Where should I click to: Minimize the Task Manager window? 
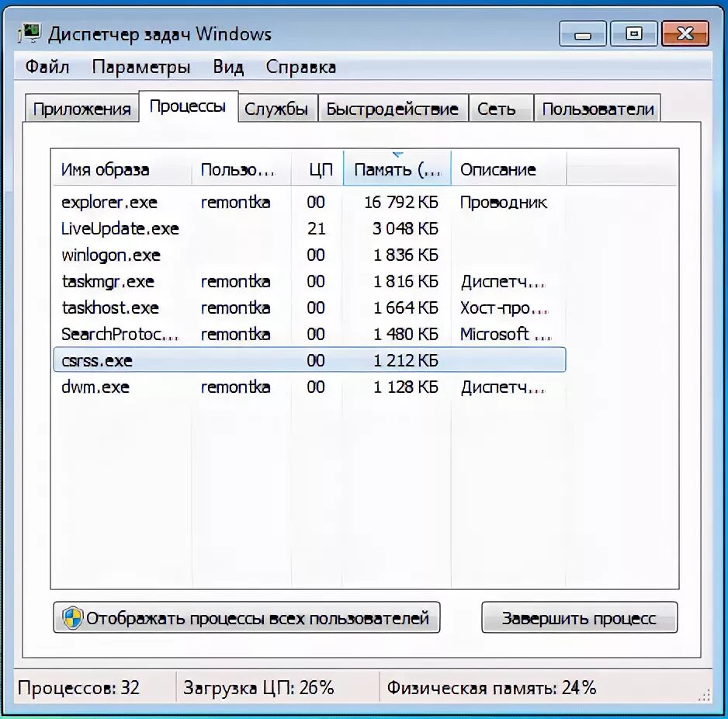click(x=583, y=33)
